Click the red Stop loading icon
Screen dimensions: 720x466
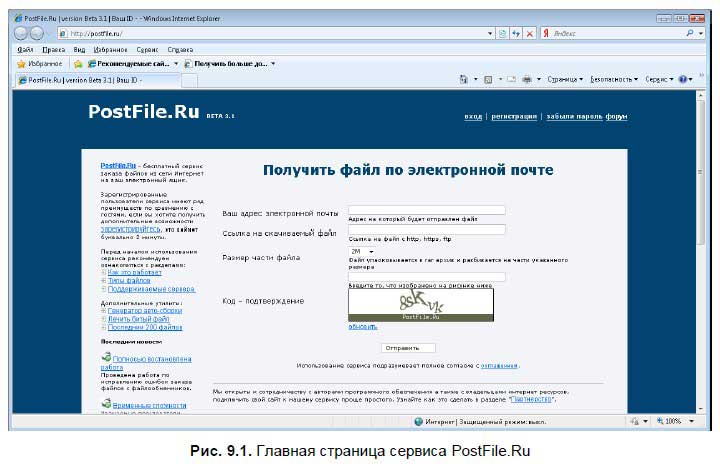pos(528,33)
